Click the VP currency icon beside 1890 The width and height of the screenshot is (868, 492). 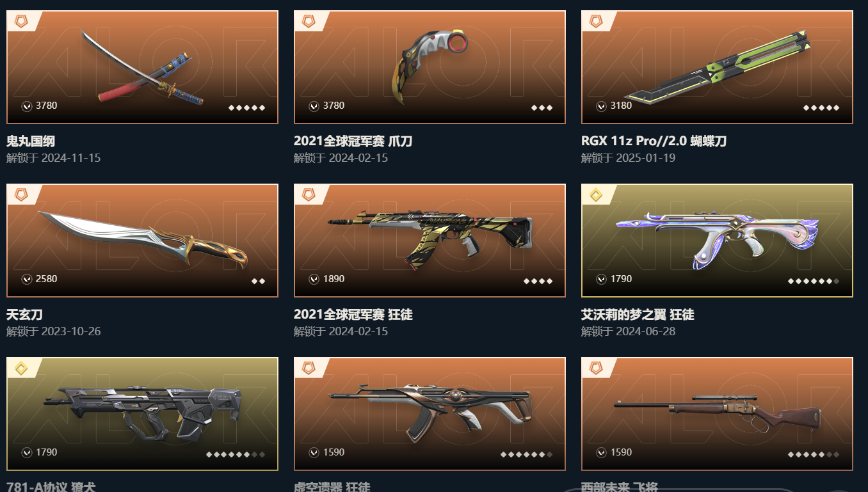point(314,279)
